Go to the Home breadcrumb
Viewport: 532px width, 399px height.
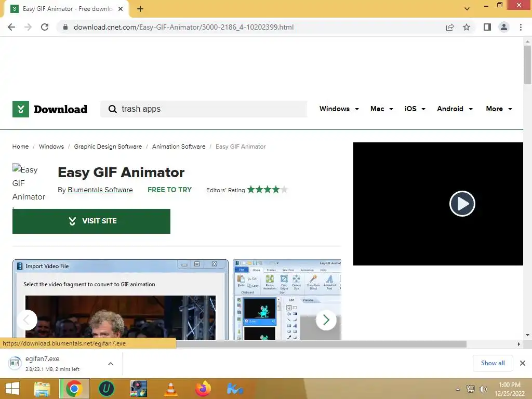[x=20, y=147]
